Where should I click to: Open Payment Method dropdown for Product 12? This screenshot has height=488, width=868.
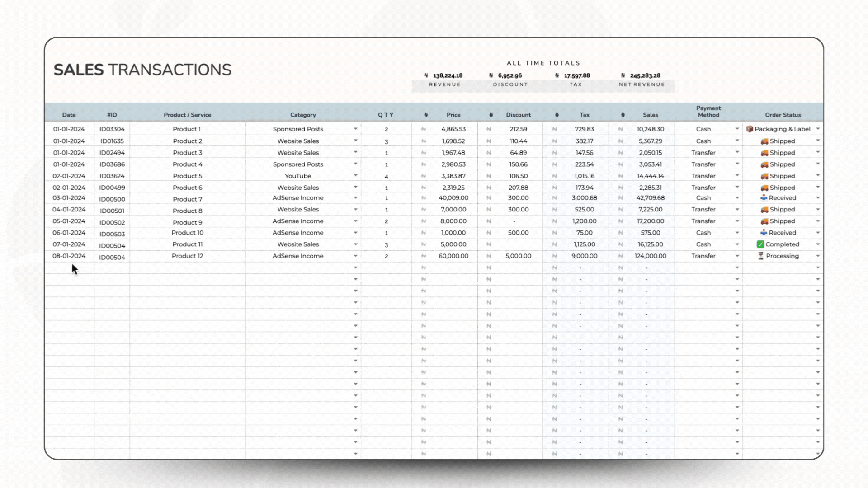pyautogui.click(x=737, y=256)
